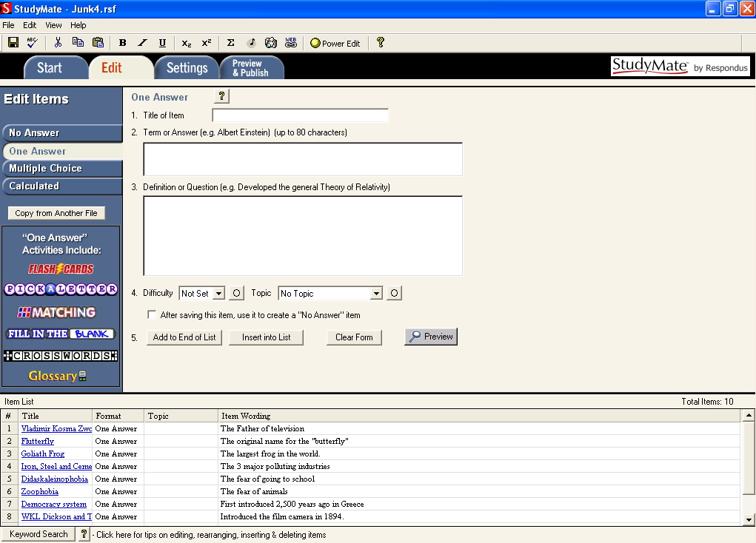The width and height of the screenshot is (756, 543).
Task: Apply subscript formatting
Action: click(x=187, y=43)
